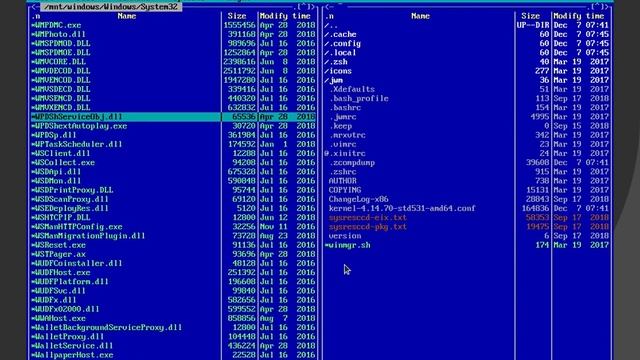Click left panel path /mnt/windows/Windows/System32
The height and width of the screenshot is (360, 640).
111,7
